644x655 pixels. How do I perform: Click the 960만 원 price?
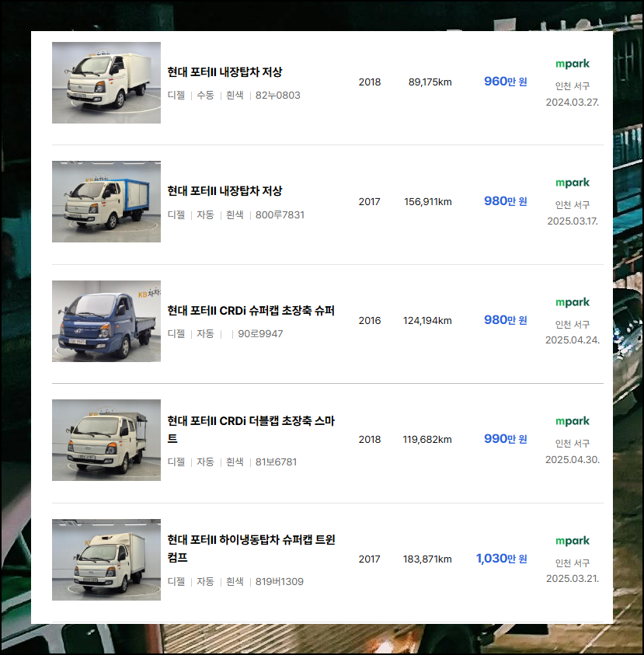[506, 82]
